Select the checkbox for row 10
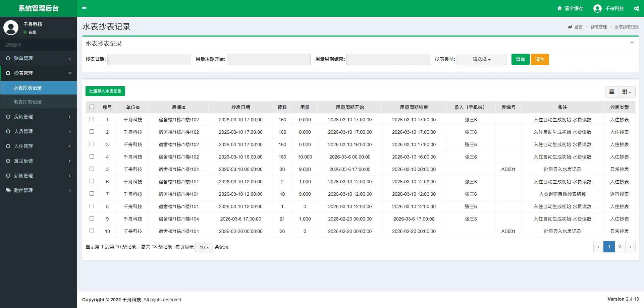Viewport: 644px width, 308px height. point(92,231)
